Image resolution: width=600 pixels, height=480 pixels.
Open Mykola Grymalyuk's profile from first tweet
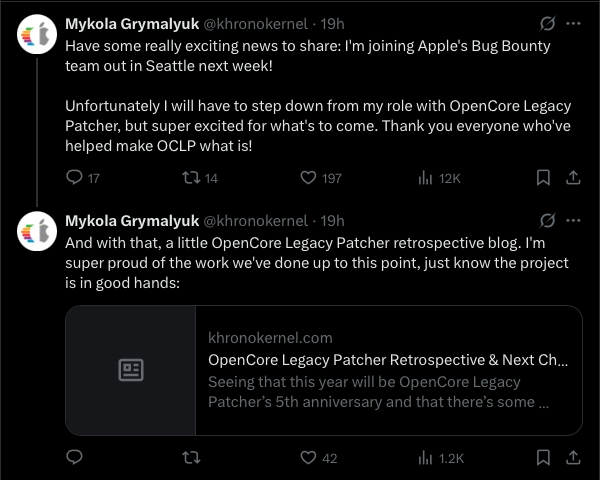click(131, 22)
